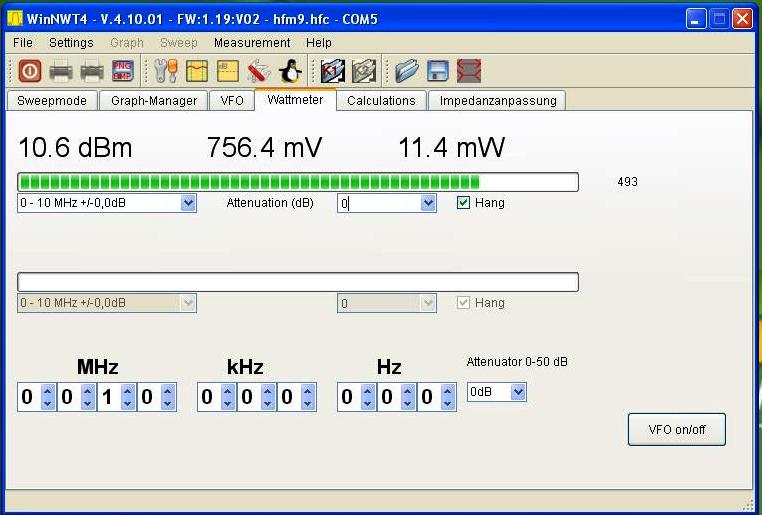Click the Swiss army knife toolbar icon
Viewport: 762px width, 515px height.
tap(258, 71)
